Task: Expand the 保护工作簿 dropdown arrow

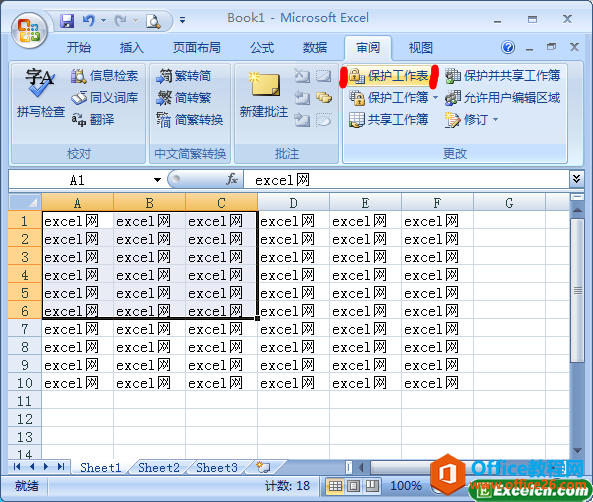Action: click(x=435, y=98)
